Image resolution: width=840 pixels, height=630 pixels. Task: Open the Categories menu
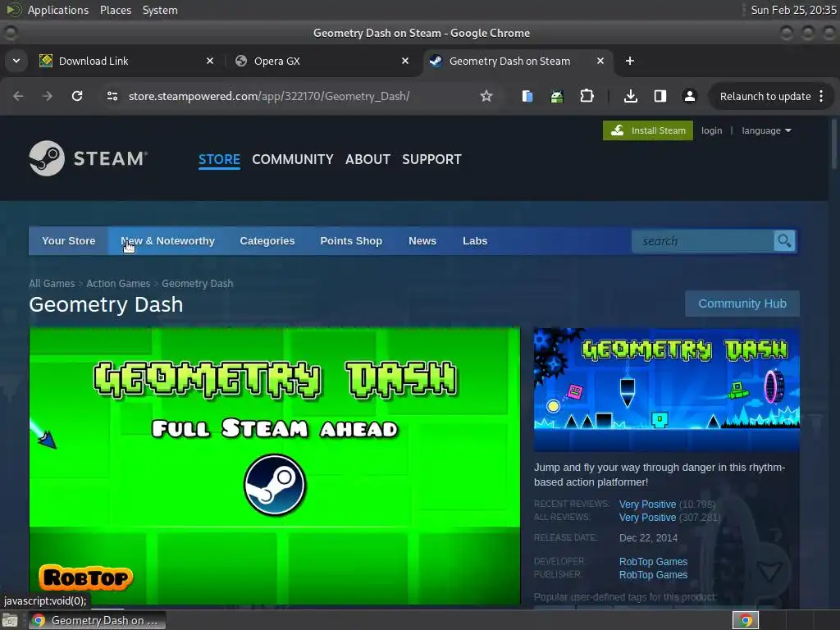[x=267, y=241]
